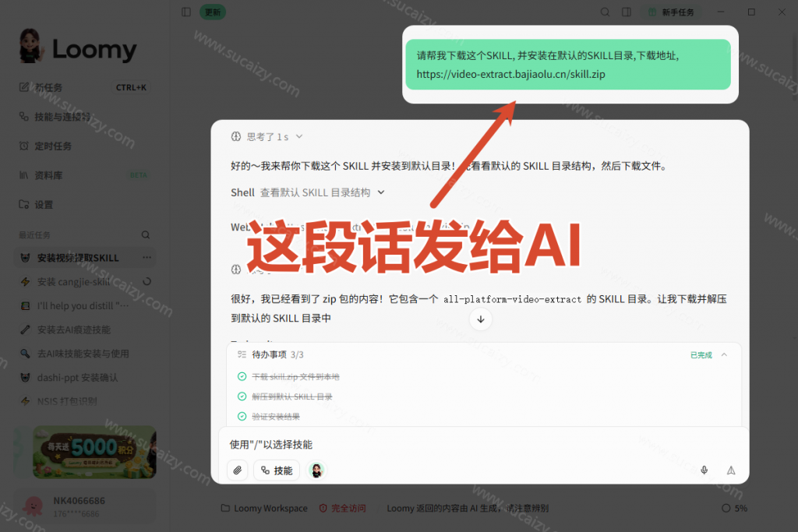
Task: Open 定时任务 scheduled tasks
Action: tap(85, 146)
